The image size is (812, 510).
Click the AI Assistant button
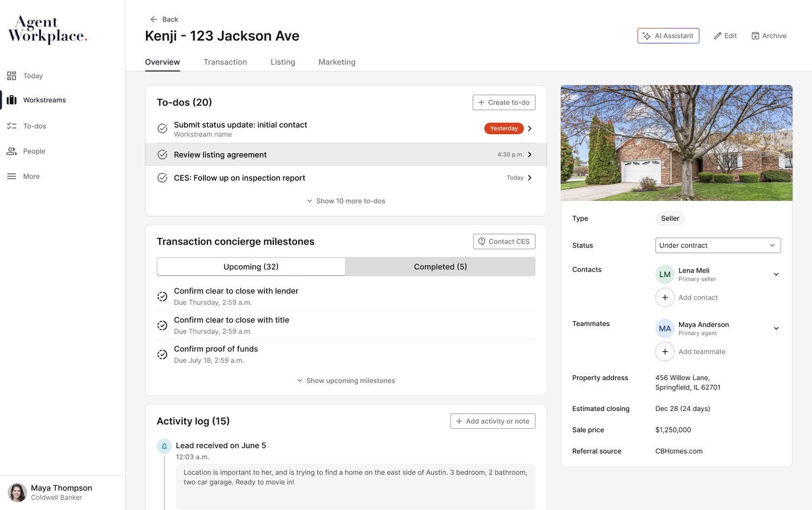pos(668,36)
